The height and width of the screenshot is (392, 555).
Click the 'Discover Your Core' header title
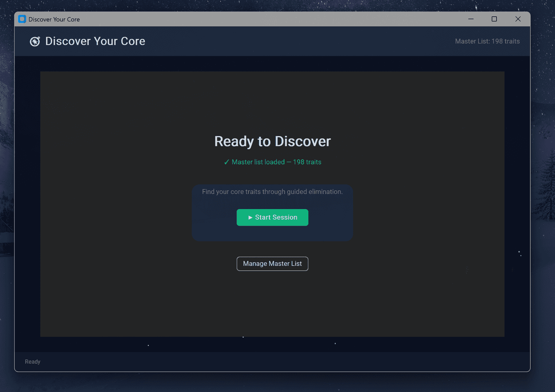click(x=95, y=41)
